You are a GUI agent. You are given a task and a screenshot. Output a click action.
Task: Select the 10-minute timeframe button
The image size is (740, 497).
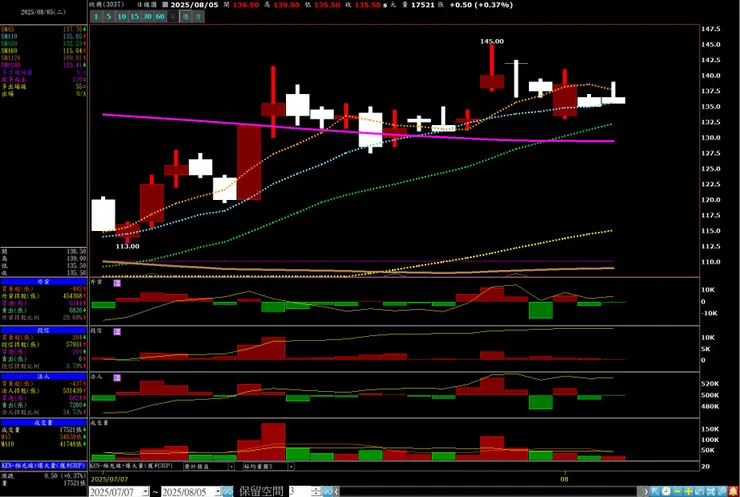point(122,17)
